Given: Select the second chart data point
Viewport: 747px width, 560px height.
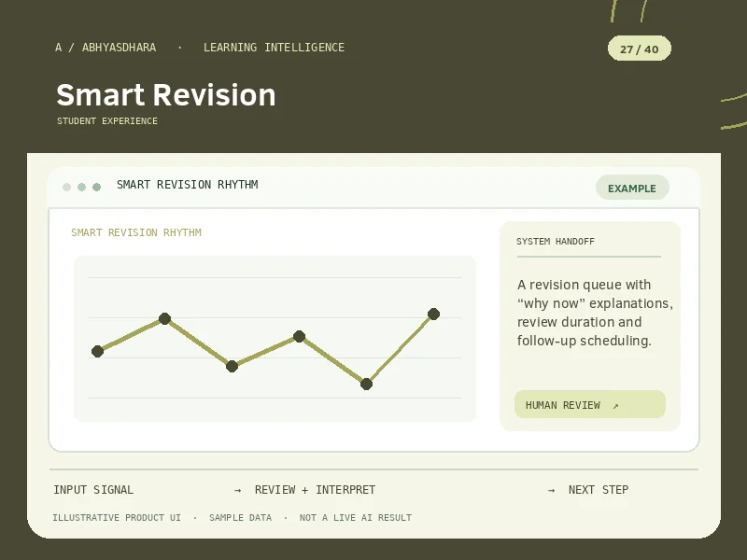Looking at the screenshot, I should click(x=165, y=318).
